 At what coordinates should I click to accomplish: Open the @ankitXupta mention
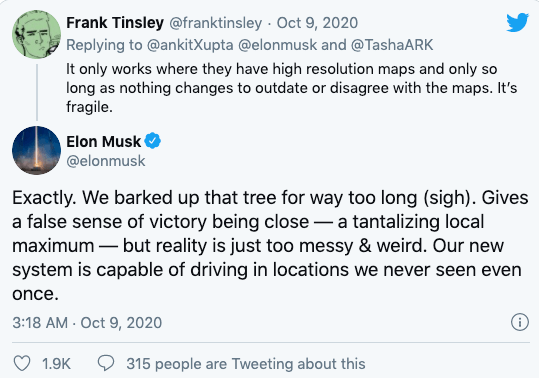pos(190,45)
